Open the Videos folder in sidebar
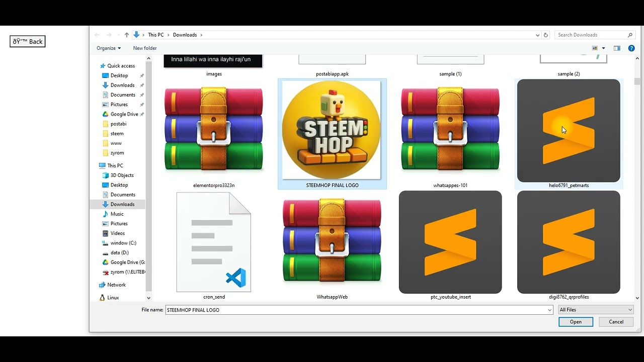644x362 pixels. tap(118, 233)
